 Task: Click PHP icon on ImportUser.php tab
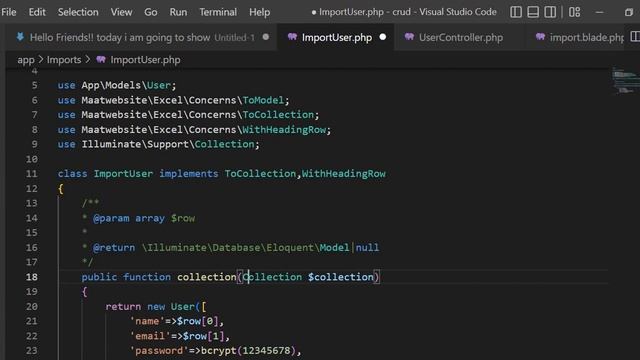292,37
